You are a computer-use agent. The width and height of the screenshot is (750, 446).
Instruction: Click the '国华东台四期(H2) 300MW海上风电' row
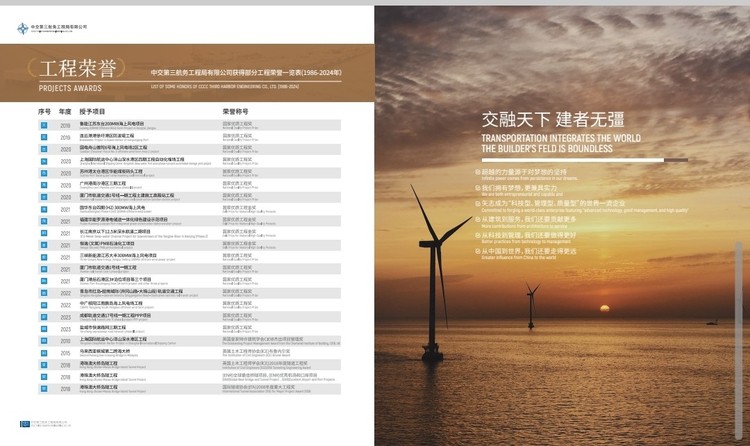tap(189, 209)
